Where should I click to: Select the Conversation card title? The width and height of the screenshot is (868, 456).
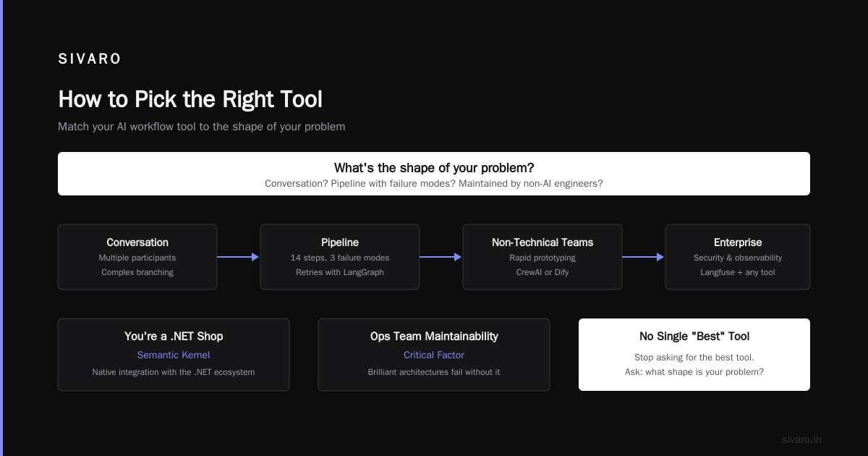click(x=137, y=242)
